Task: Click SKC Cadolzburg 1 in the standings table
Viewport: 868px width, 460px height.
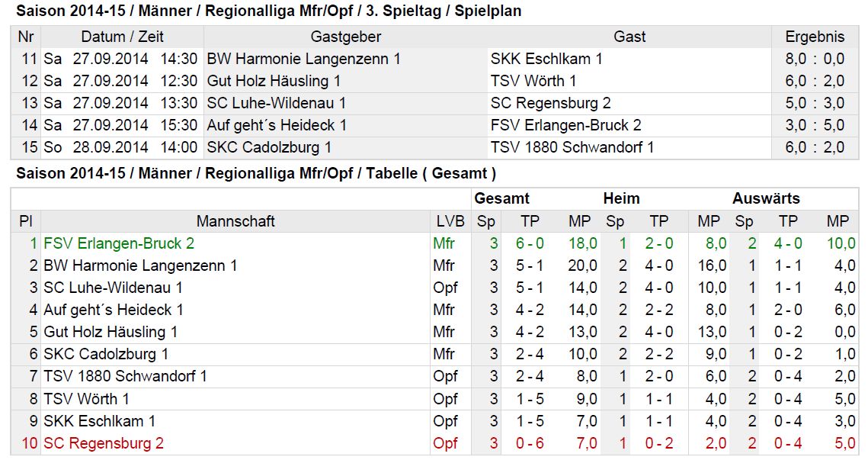Action: tap(106, 354)
